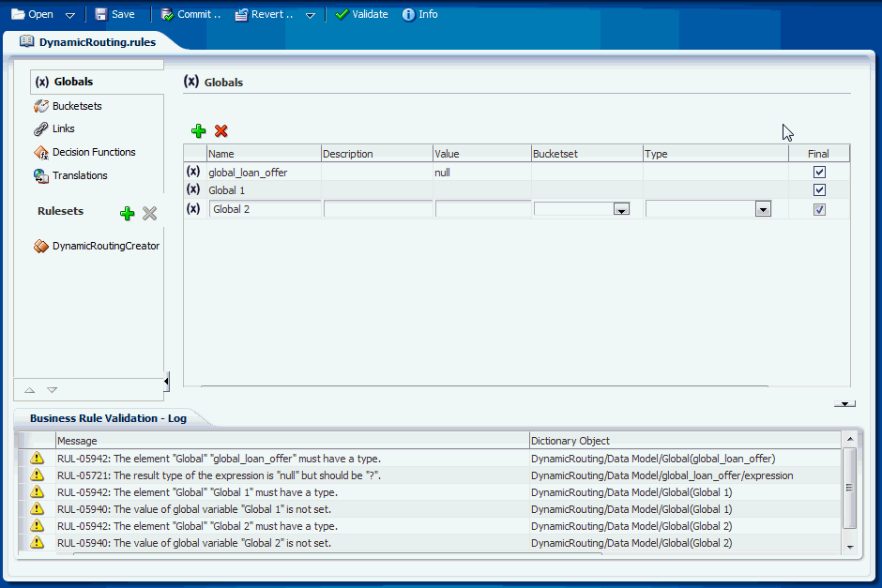Image resolution: width=882 pixels, height=588 pixels.
Task: Select the global_loan_offer row icon
Action: click(x=193, y=172)
